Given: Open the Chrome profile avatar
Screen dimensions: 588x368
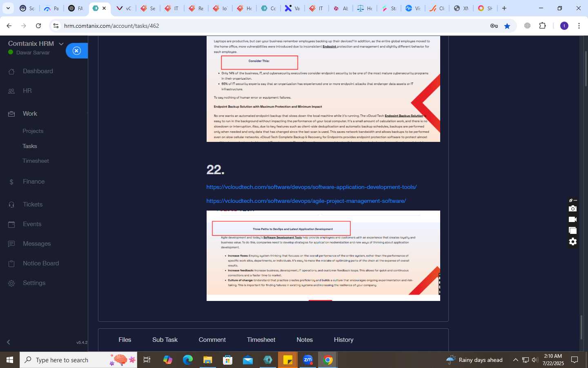Looking at the screenshot, I should (x=564, y=26).
